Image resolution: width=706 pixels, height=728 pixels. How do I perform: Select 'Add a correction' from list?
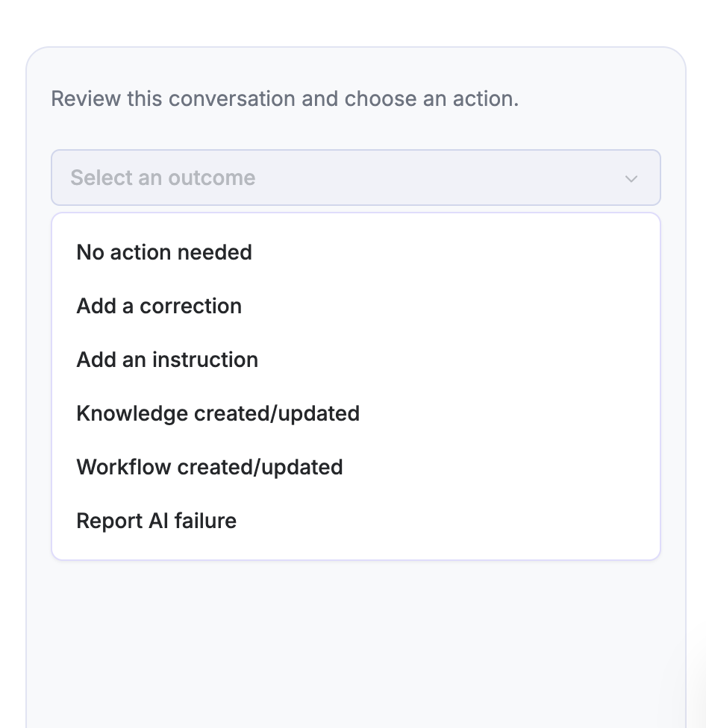356,306
